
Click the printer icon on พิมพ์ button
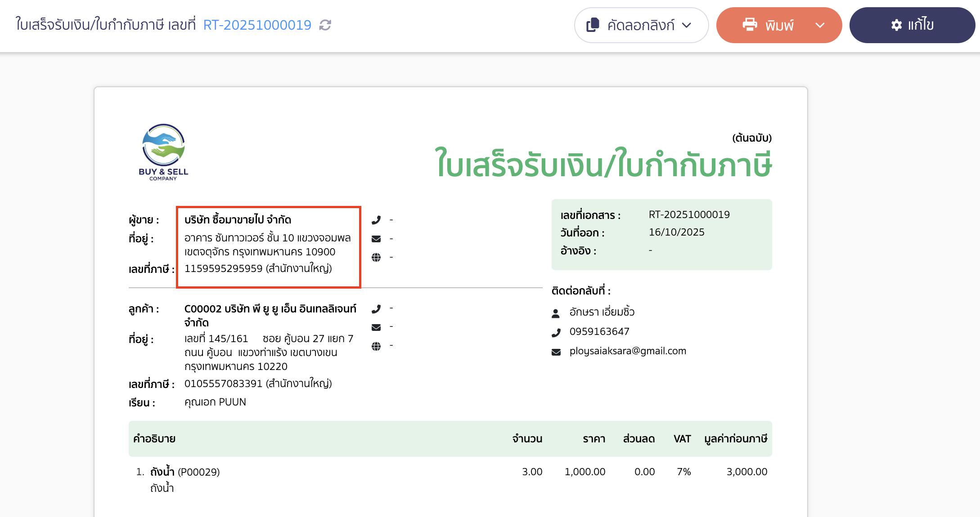coord(750,24)
